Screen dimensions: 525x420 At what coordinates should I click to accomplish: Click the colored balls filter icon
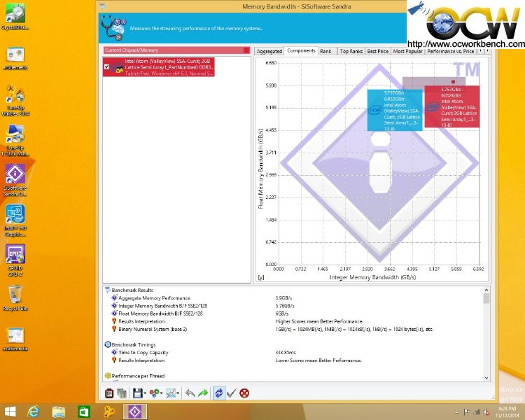pyautogui.click(x=154, y=393)
